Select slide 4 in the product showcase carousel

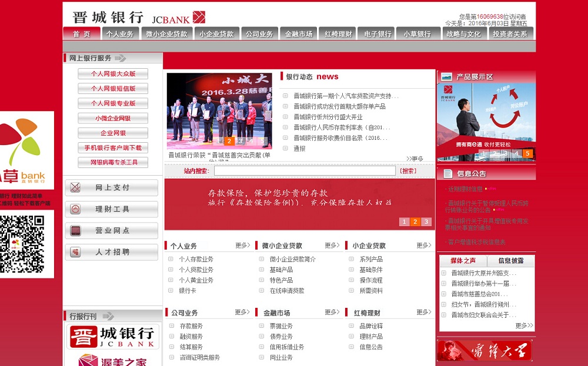tap(516, 153)
